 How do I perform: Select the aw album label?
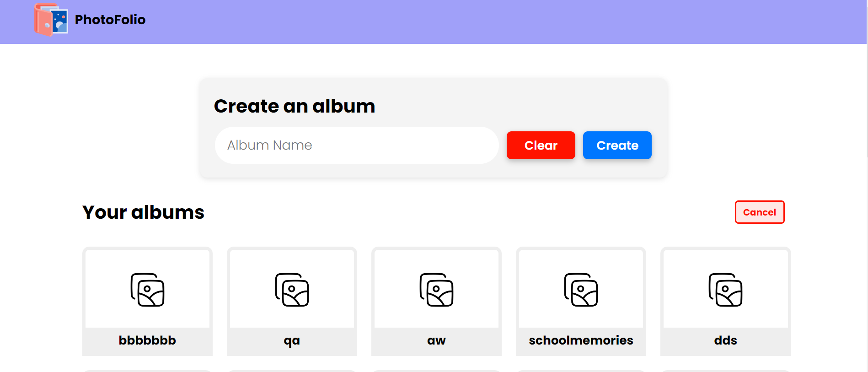pos(436,340)
